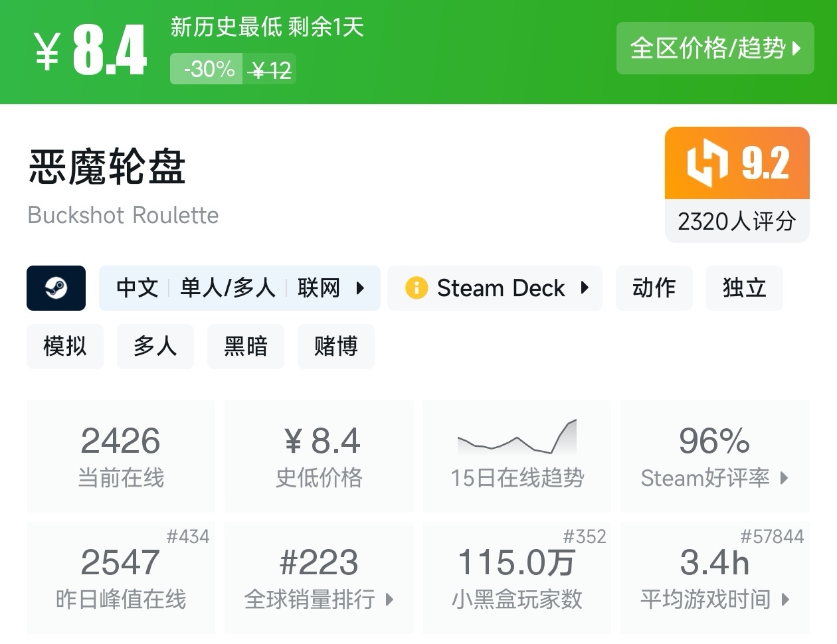Expand Steam好评率 96% details
This screenshot has height=644, width=837.
[x=715, y=456]
